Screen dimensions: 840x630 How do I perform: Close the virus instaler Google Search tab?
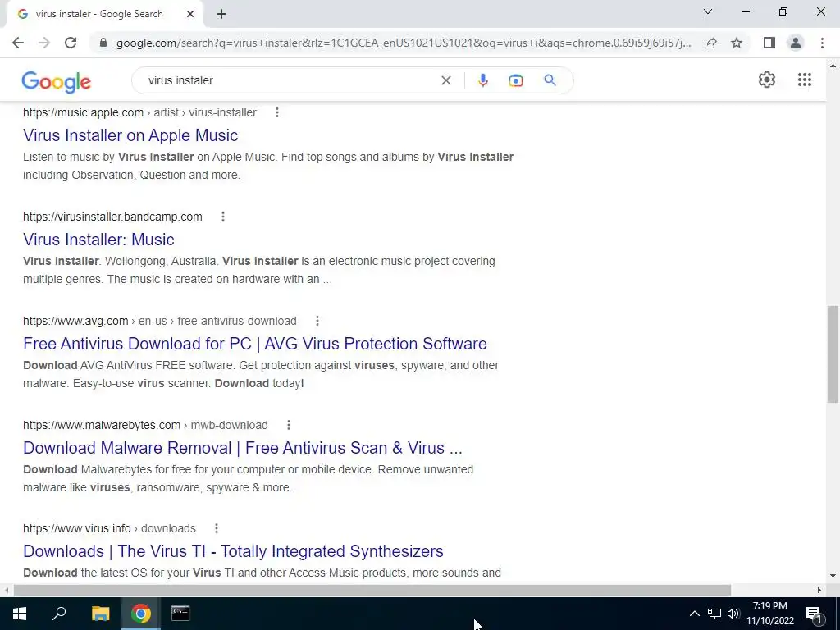click(190, 15)
